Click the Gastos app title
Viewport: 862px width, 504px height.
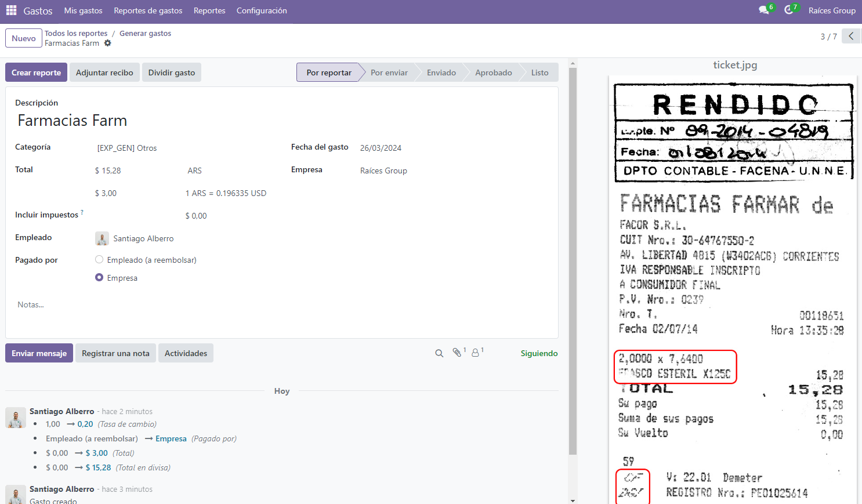pyautogui.click(x=38, y=10)
